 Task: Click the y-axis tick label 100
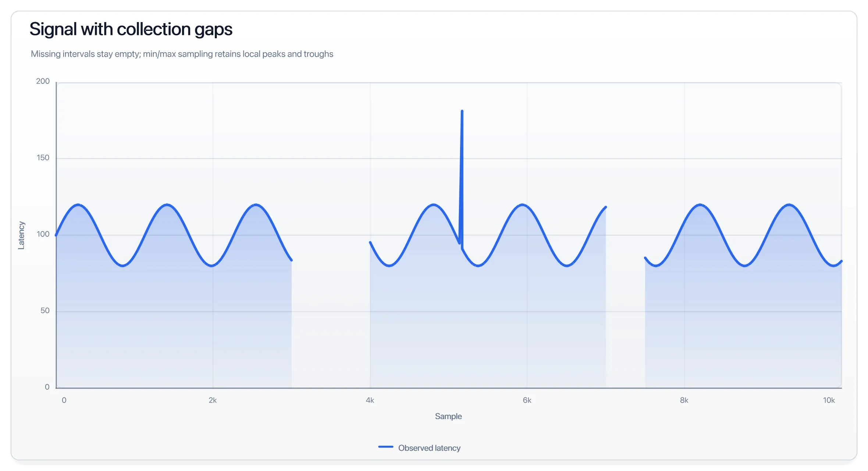tap(43, 234)
